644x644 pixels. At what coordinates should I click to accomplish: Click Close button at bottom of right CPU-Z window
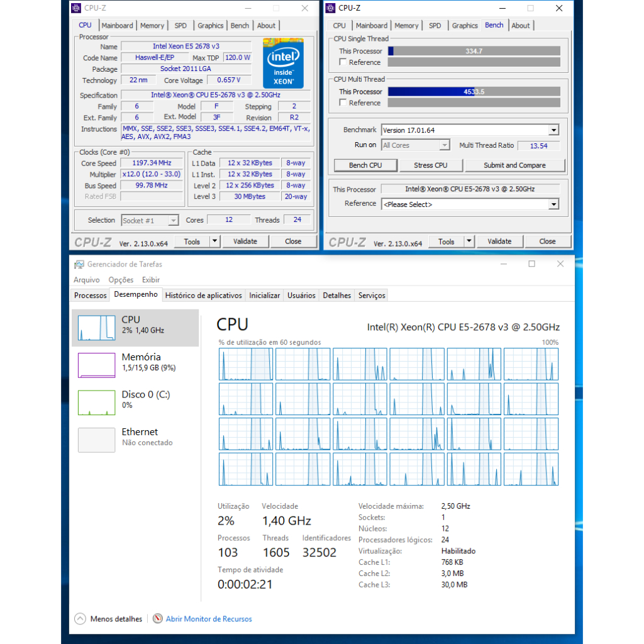coord(548,241)
